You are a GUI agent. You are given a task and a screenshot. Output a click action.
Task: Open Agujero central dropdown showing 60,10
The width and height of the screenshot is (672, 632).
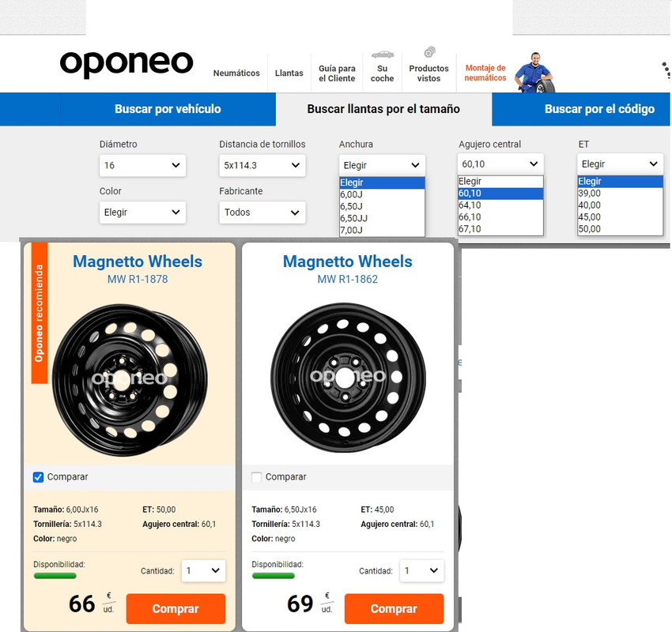pyautogui.click(x=500, y=164)
